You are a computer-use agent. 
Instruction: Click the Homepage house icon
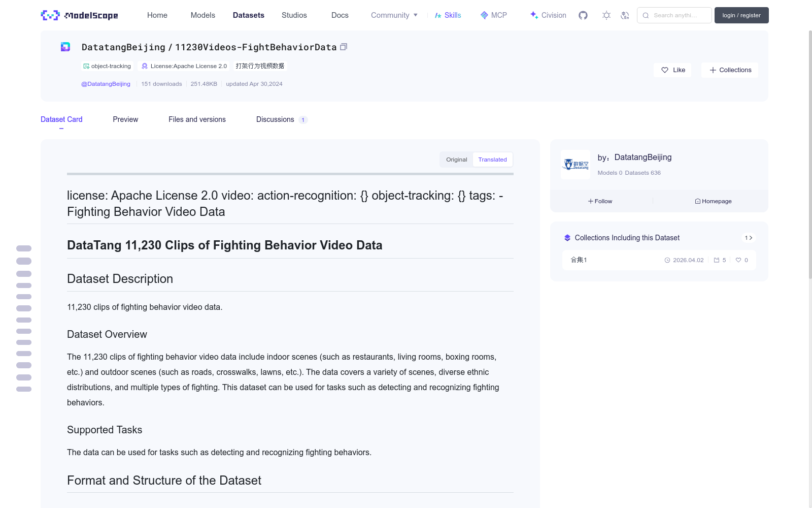tap(698, 201)
